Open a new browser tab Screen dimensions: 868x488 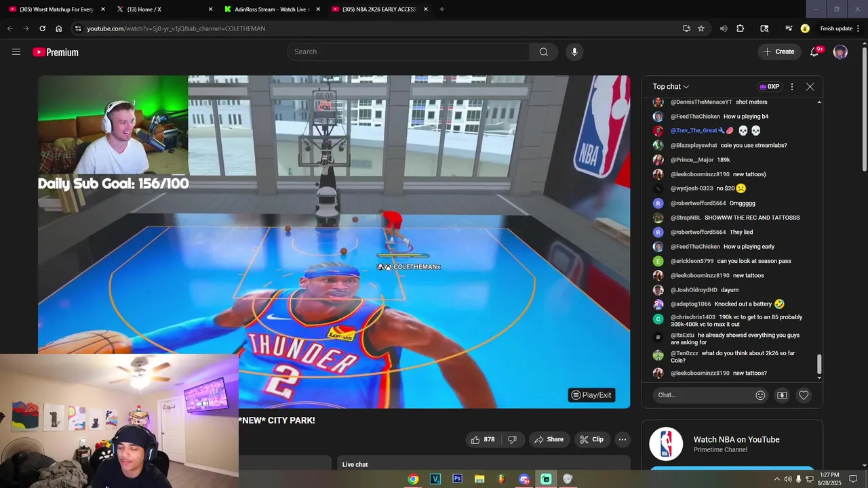pos(442,9)
